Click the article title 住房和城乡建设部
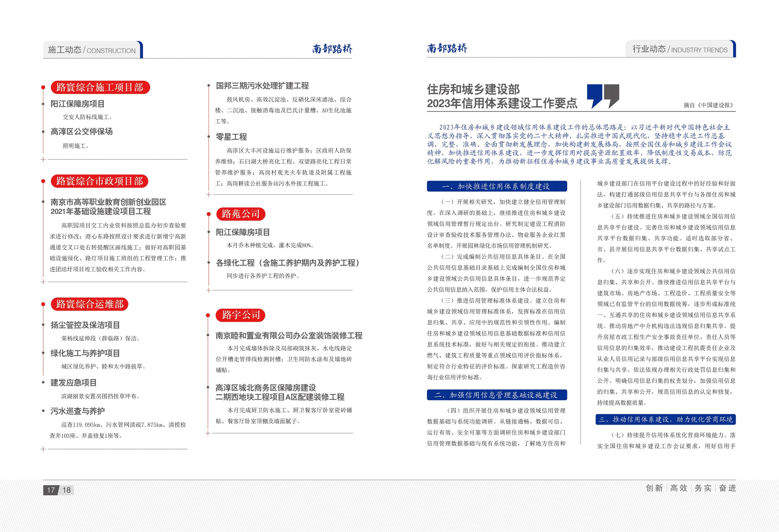The image size is (779, 532). point(473,89)
